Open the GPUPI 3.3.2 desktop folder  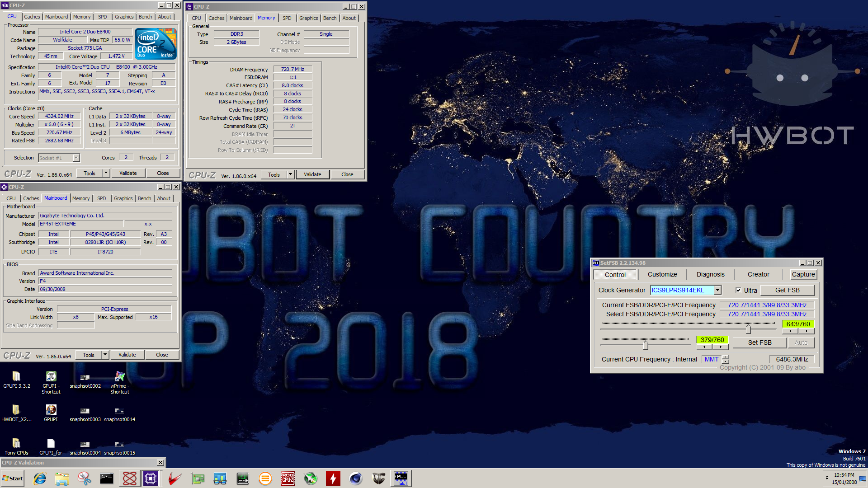16,380
